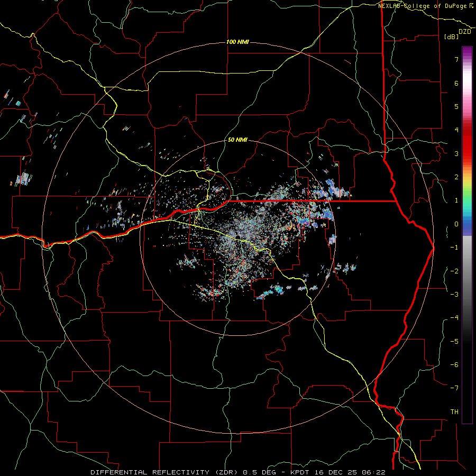The height and width of the screenshot is (476, 476).
Task: Click the "-2" tick label on the color scale
Action: 454,271
